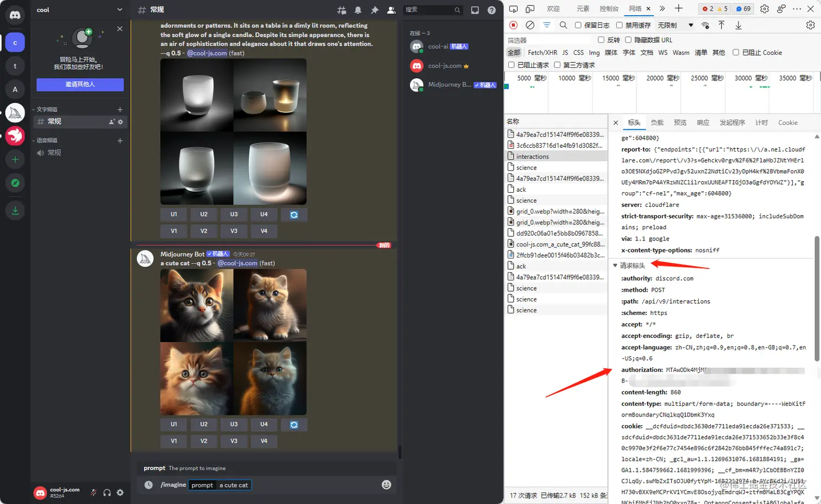Open the 常规 voice channel
This screenshot has height=504, width=821.
pyautogui.click(x=80, y=153)
